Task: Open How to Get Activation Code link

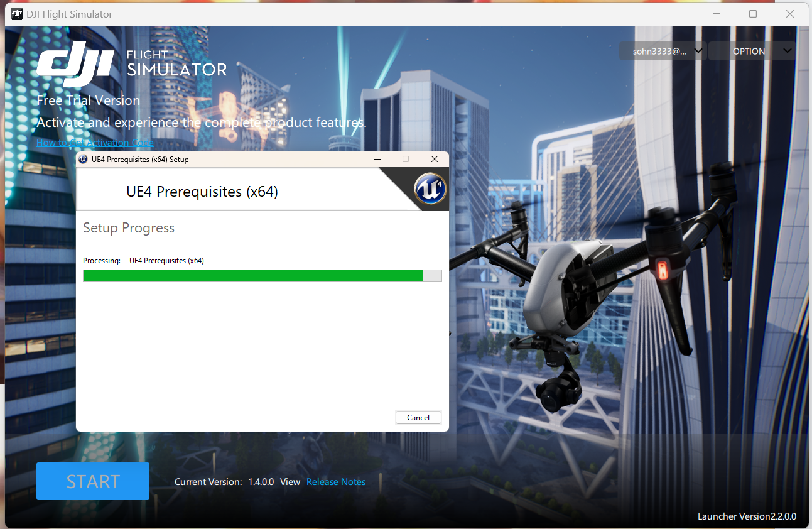Action: coord(95,143)
